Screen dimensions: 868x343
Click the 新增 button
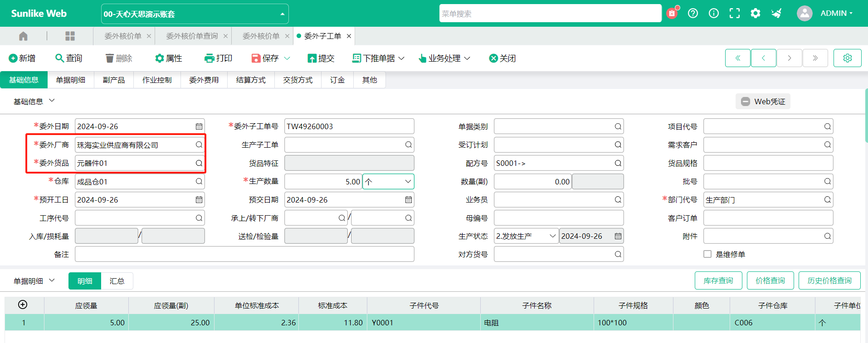click(x=22, y=58)
